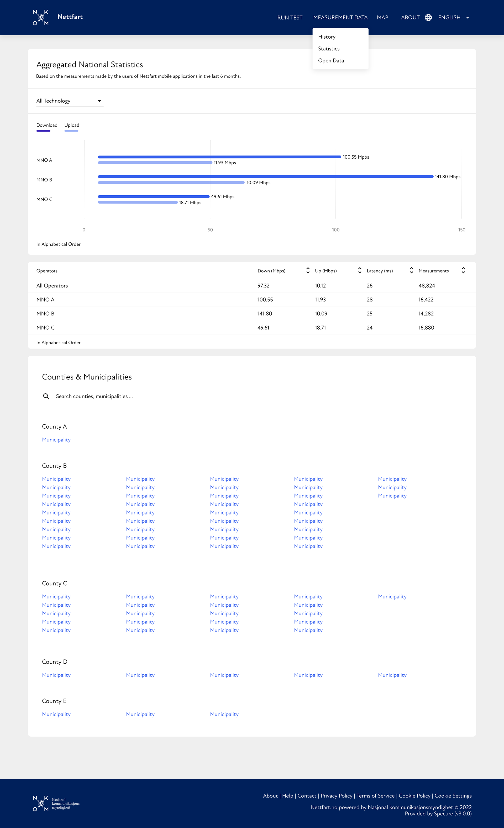This screenshot has height=828, width=504.
Task: Click the search magnifier icon
Action: click(x=46, y=397)
